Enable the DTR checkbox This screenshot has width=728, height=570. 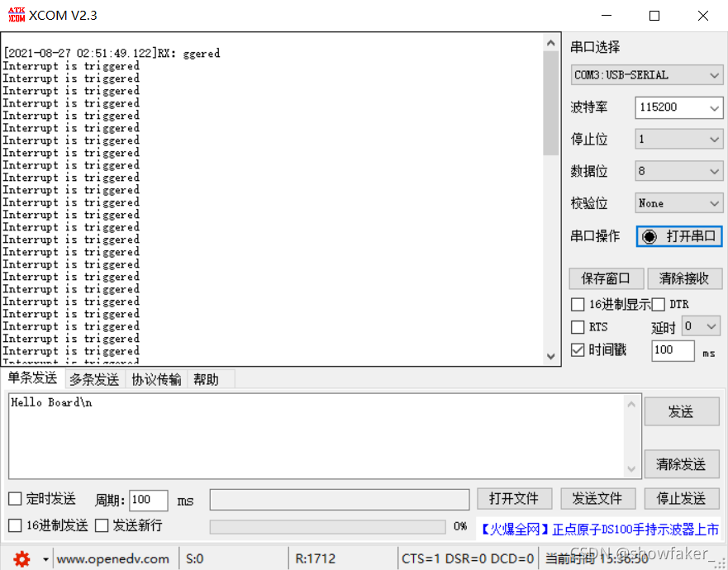658,305
